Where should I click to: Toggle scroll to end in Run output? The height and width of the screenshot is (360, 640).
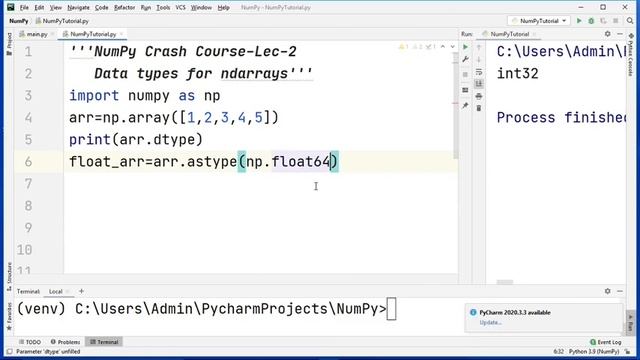click(x=479, y=84)
